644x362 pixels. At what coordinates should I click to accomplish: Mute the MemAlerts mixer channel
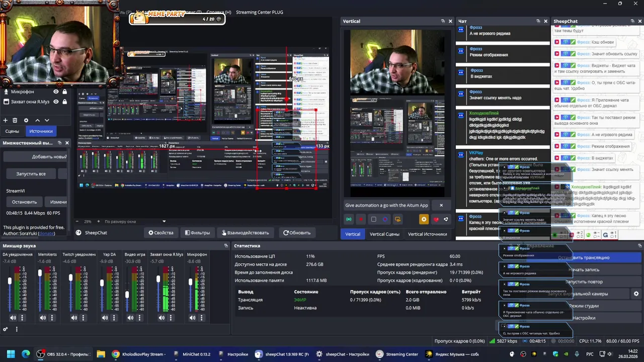click(43, 318)
